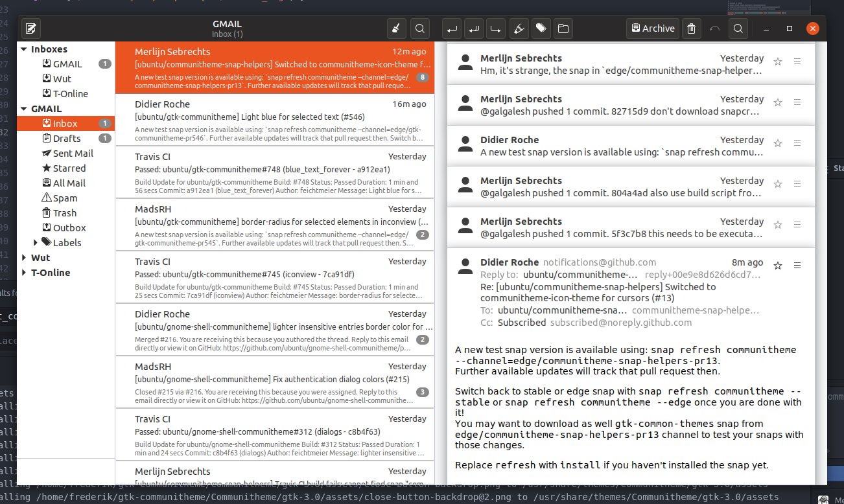Open Travis CI build #748 conversation
The image size is (844, 504).
[x=274, y=172]
